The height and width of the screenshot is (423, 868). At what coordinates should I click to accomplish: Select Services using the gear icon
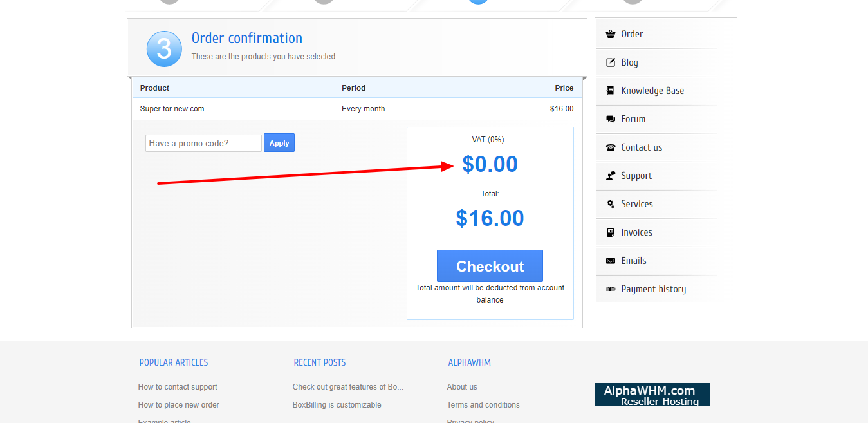[x=611, y=203]
